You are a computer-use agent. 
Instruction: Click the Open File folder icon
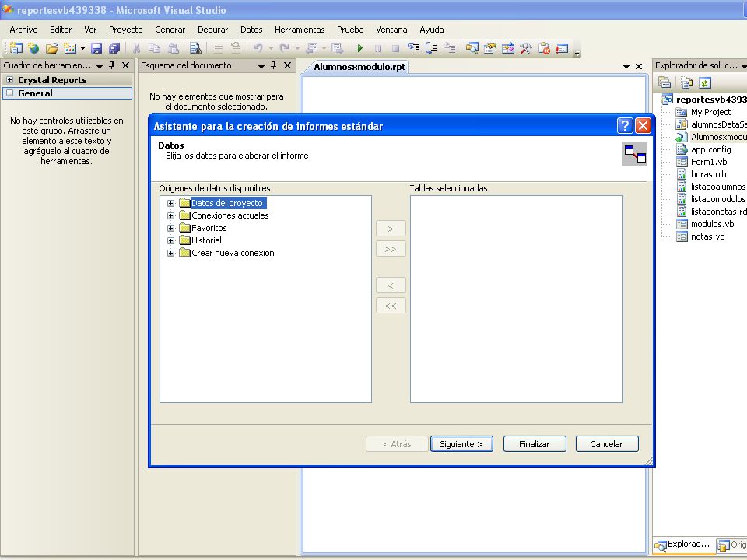pyautogui.click(x=52, y=48)
